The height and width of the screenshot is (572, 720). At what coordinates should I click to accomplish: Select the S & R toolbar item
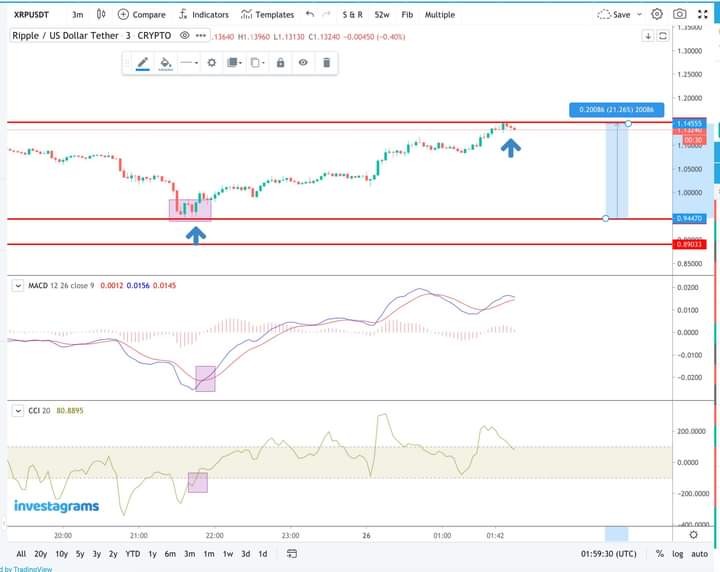(x=352, y=15)
